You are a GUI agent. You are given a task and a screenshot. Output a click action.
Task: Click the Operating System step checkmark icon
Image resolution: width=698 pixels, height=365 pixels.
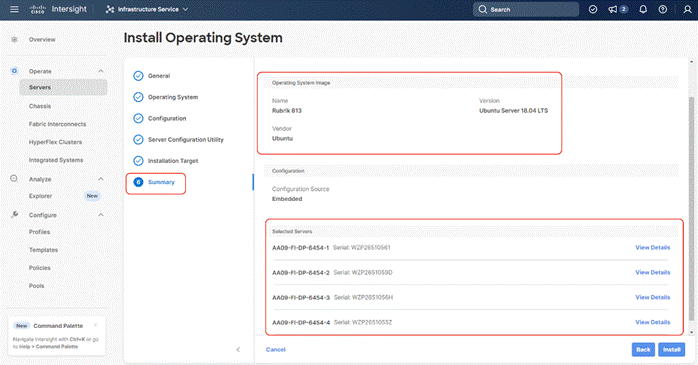(138, 97)
